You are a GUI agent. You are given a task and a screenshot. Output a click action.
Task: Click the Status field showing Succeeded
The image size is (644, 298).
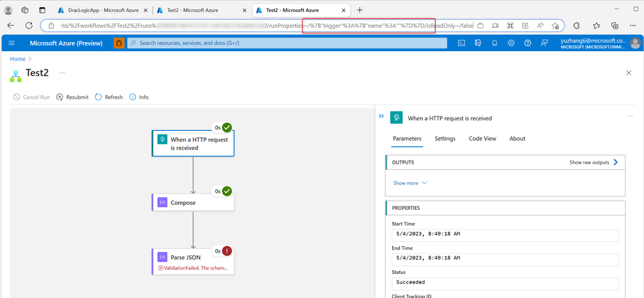pos(505,284)
